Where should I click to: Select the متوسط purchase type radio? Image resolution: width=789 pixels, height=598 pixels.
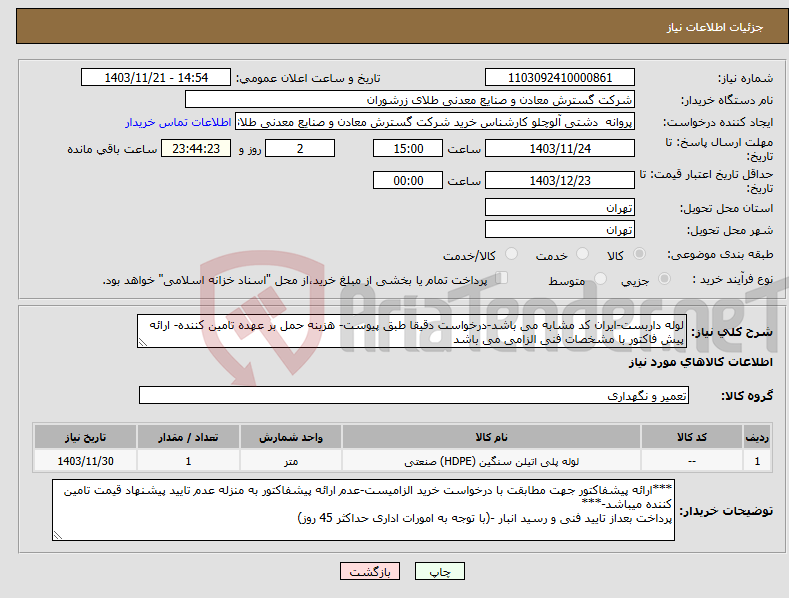[x=600, y=279]
